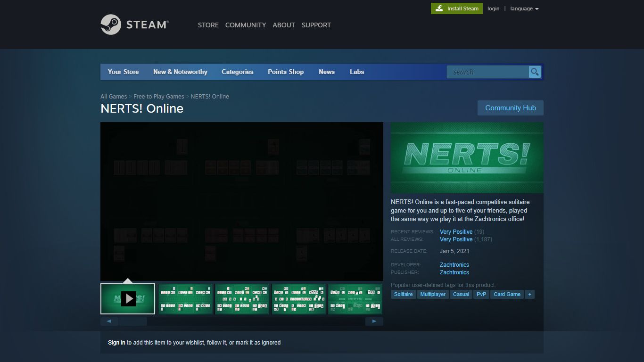
Task: Click all reviews Very Positive link
Action: [x=456, y=239]
